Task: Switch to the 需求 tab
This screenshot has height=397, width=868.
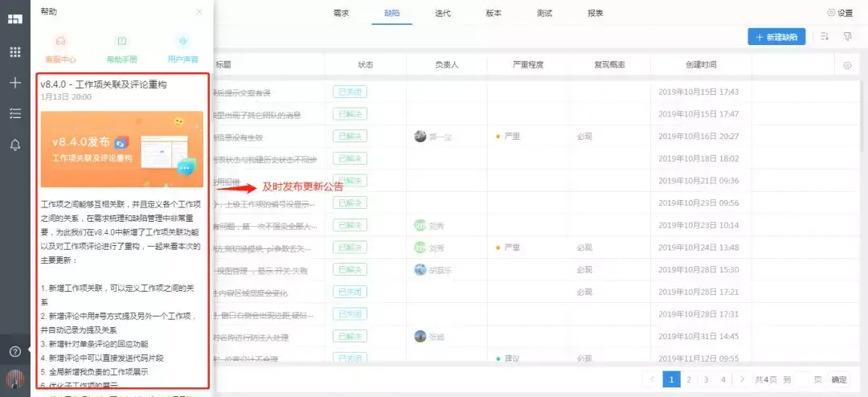Action: pos(342,14)
